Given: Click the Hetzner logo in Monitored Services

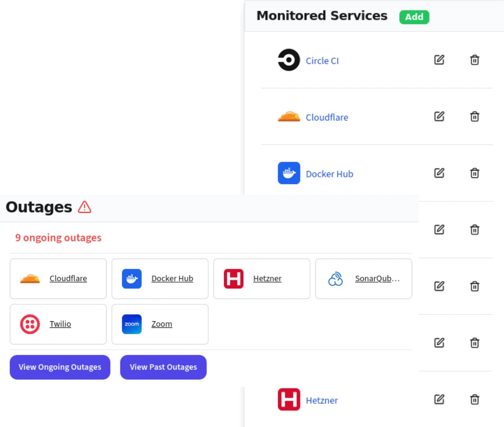Looking at the screenshot, I should pyautogui.click(x=289, y=399).
